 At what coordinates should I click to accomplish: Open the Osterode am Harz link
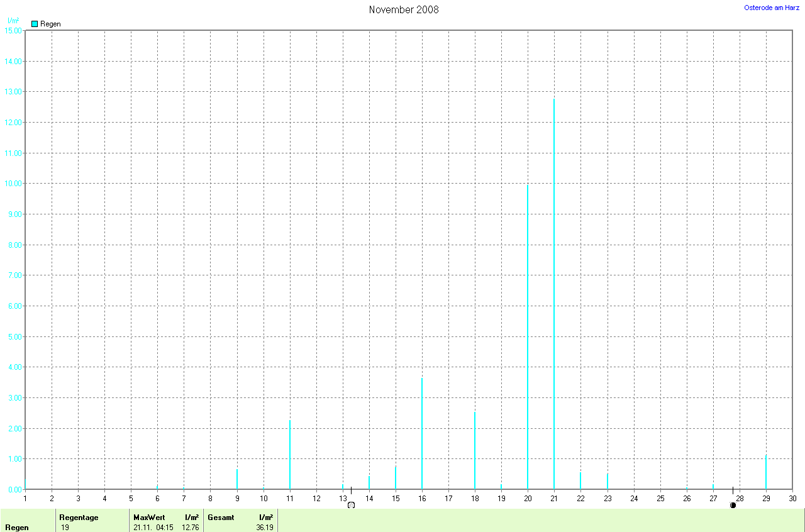pyautogui.click(x=772, y=8)
